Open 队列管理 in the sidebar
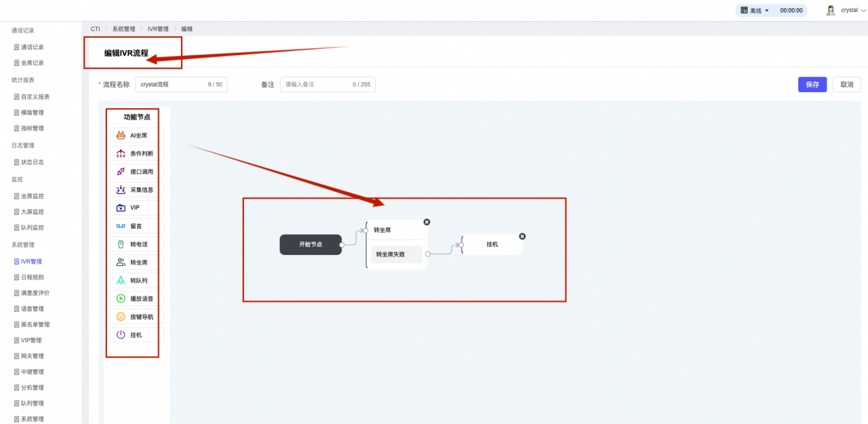The height and width of the screenshot is (424, 868). pos(32,403)
